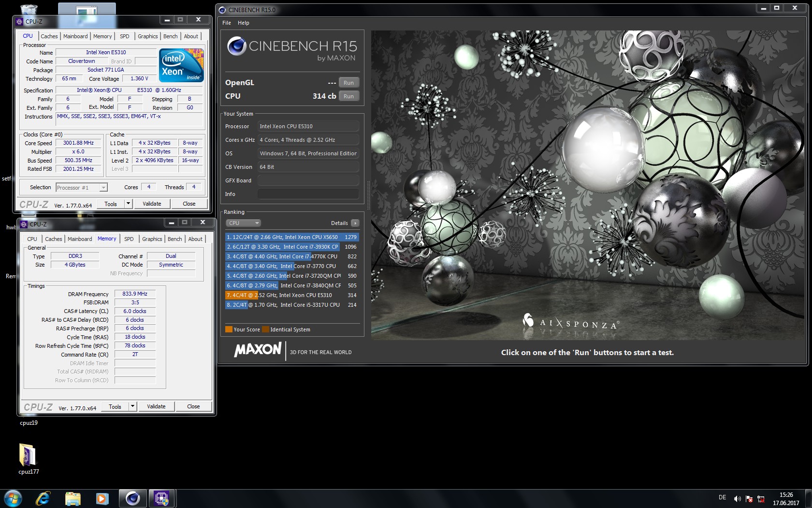The height and width of the screenshot is (508, 812).
Task: Click the MAXON logo in Cinebench
Action: (x=258, y=349)
